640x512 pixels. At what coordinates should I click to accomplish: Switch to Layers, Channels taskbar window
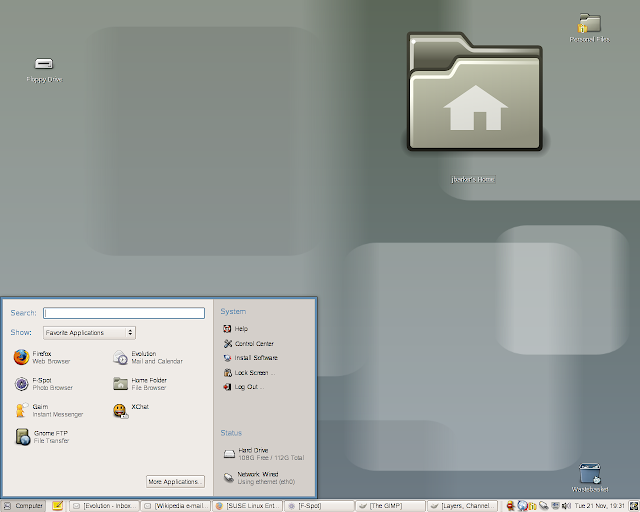(x=462, y=506)
